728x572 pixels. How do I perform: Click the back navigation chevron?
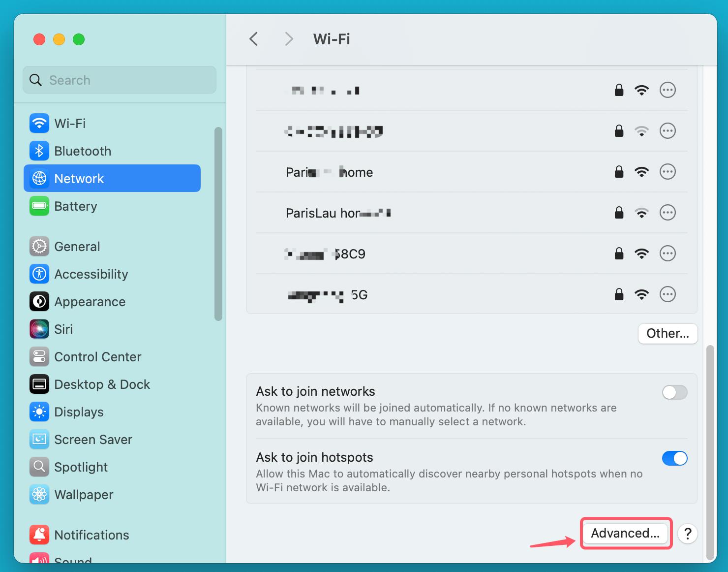click(x=253, y=39)
